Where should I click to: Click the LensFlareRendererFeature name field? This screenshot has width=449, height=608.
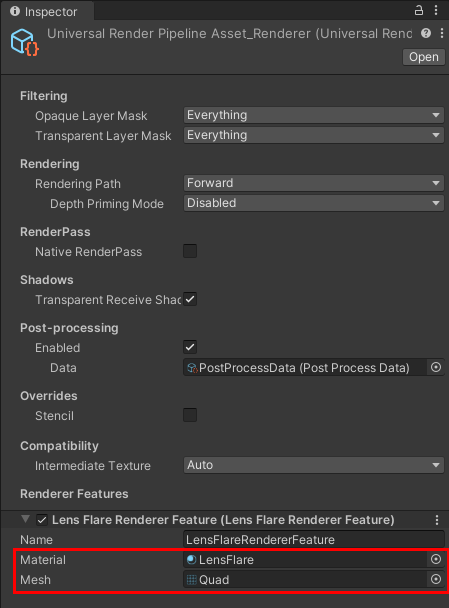coord(314,540)
